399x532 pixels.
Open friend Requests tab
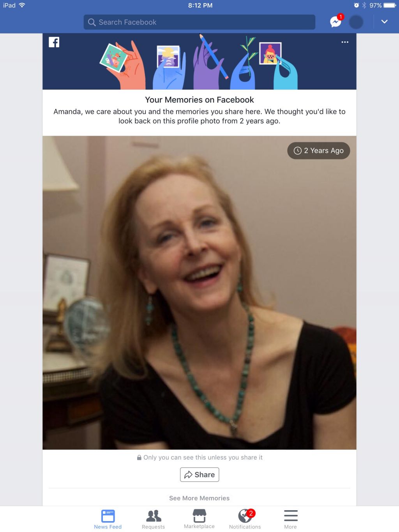click(154, 520)
